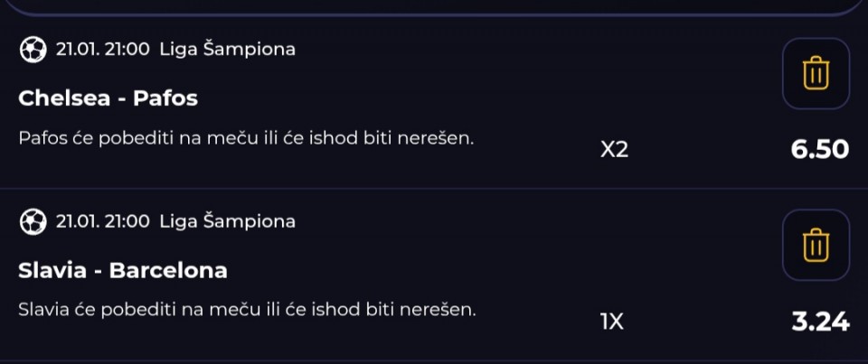
Task: Click the football icon beside Slavia match
Action: (33, 221)
